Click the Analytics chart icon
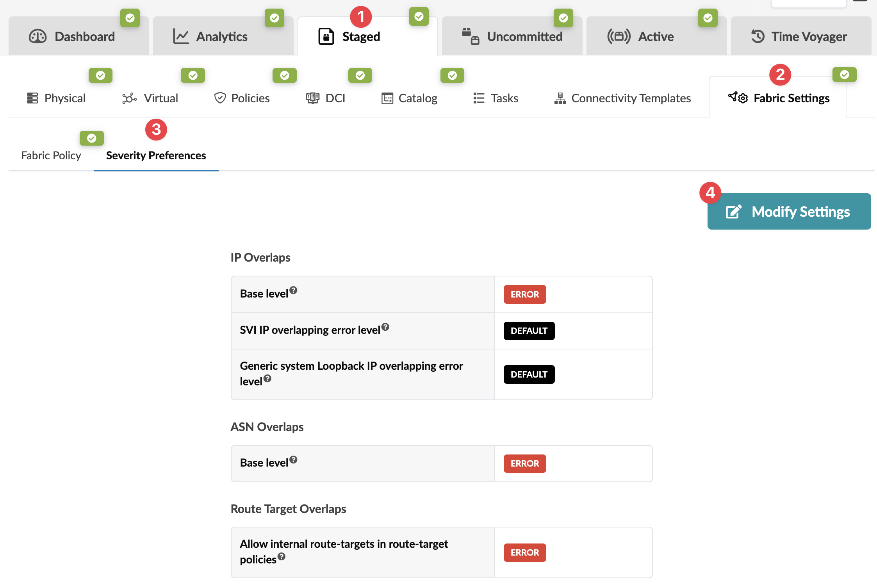 tap(181, 37)
